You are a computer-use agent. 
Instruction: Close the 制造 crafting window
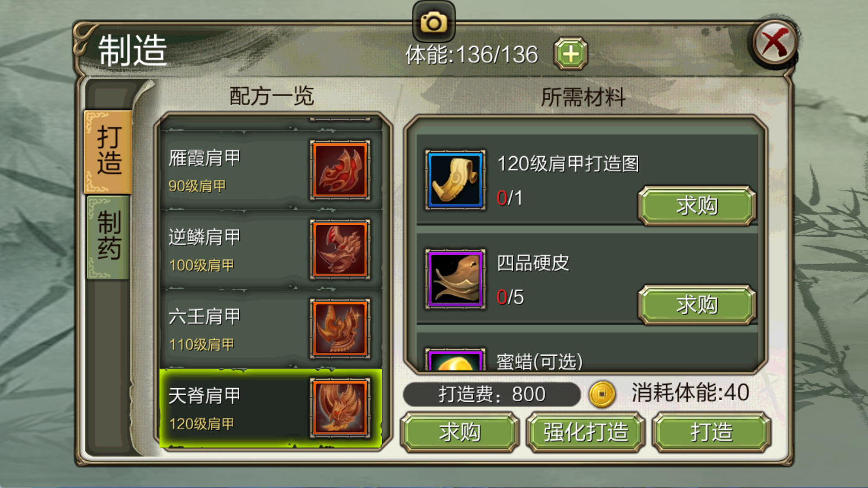775,43
